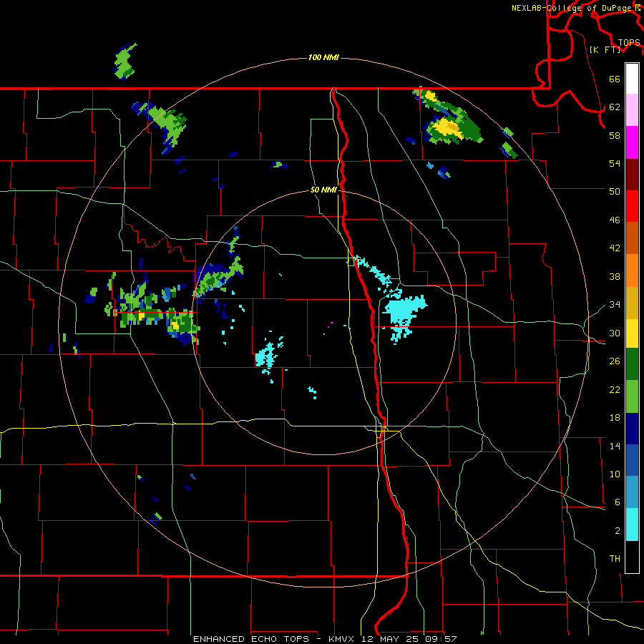Select the 42 legend value
This screenshot has width=644, height=644.
615,248
